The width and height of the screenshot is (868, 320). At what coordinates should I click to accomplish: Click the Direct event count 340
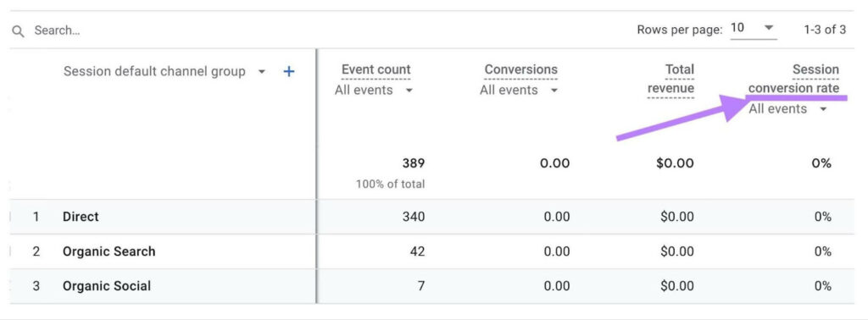coord(414,217)
